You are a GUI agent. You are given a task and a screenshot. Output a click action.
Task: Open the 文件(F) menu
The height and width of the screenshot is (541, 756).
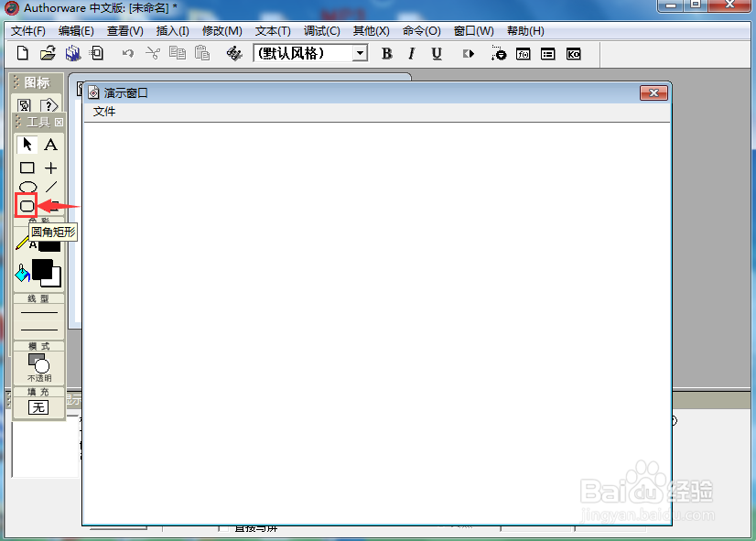point(28,31)
